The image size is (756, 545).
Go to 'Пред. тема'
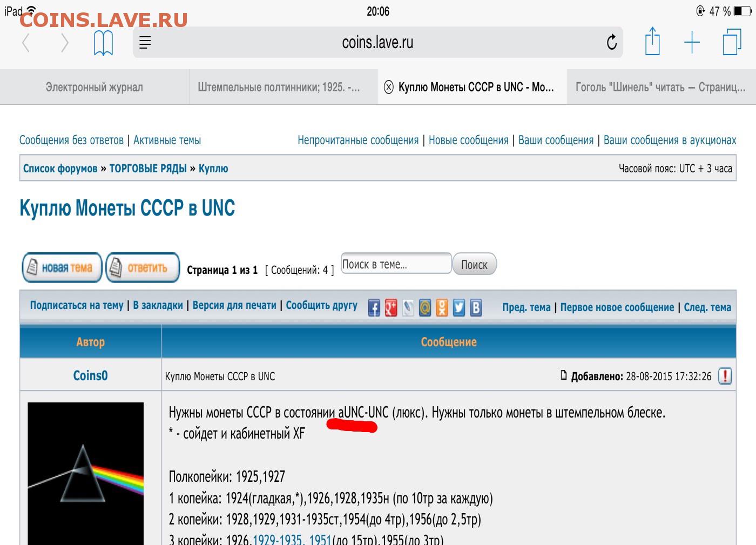(x=526, y=307)
